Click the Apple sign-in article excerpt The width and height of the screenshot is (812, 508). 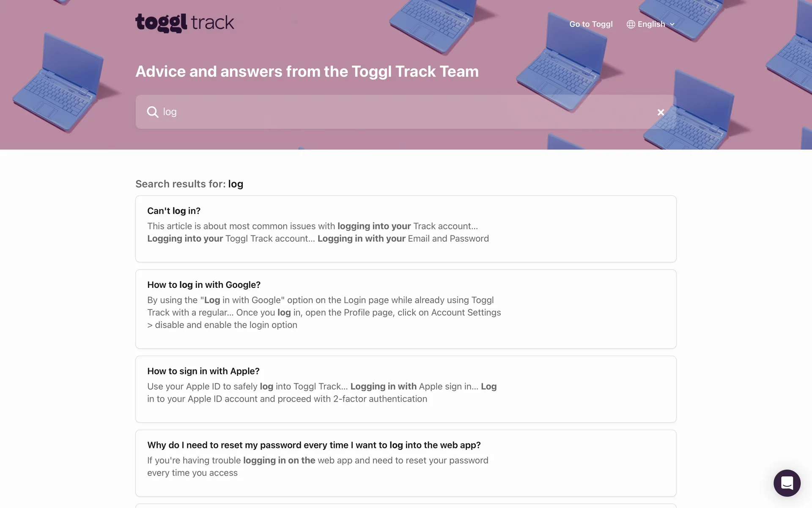(x=321, y=392)
